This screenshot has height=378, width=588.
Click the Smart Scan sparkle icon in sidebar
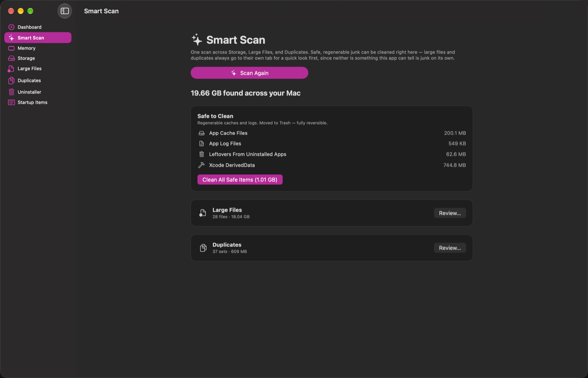(11, 38)
